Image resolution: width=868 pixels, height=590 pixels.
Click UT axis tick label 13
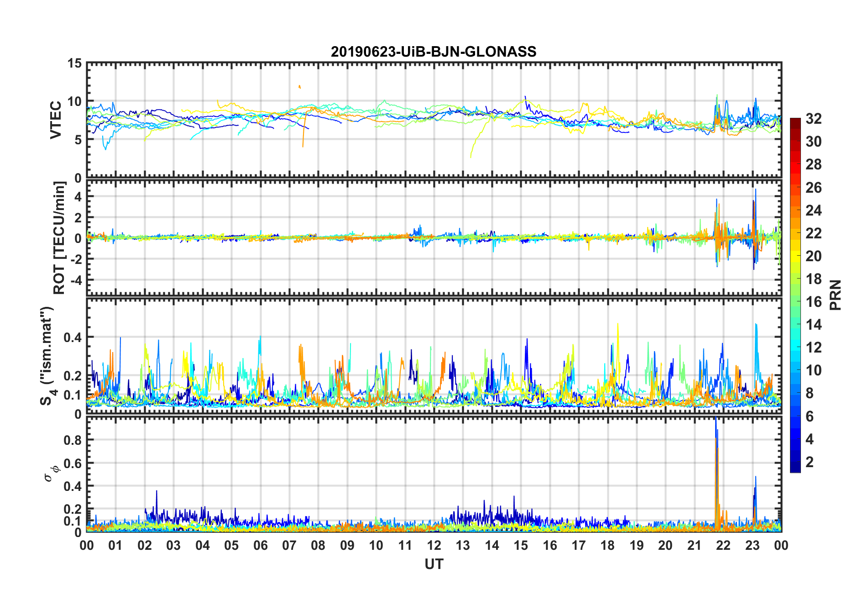[x=463, y=545]
